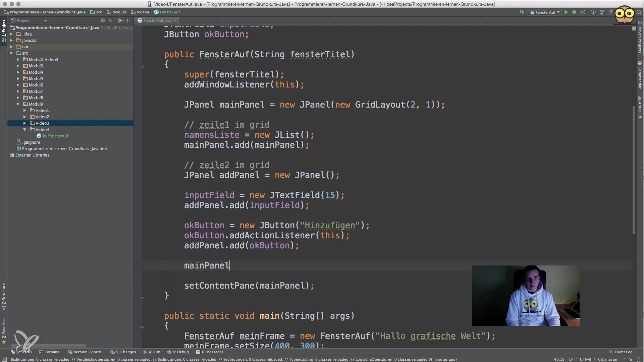Expand the javadoc folder arrow
This screenshot has width=644, height=362.
click(11, 41)
